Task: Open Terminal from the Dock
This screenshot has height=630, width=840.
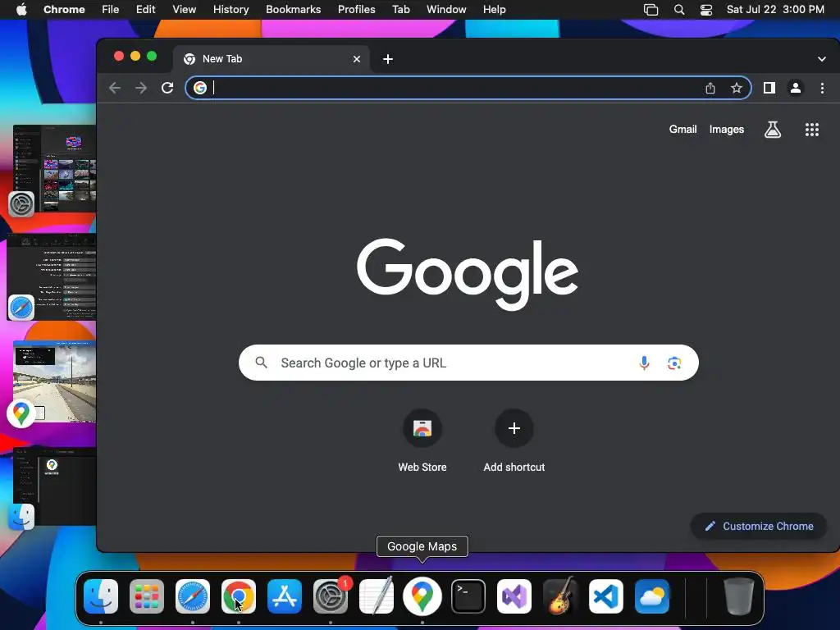Action: click(468, 596)
